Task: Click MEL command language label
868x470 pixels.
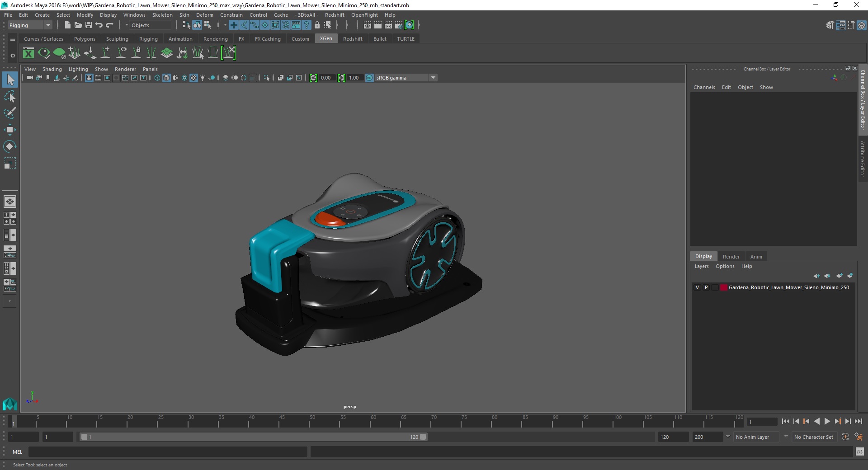Action: point(17,452)
